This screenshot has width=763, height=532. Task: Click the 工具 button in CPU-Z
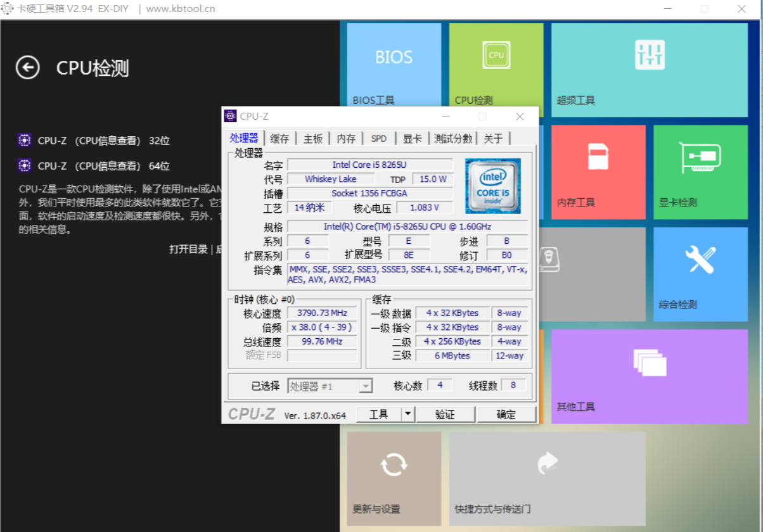click(x=379, y=414)
